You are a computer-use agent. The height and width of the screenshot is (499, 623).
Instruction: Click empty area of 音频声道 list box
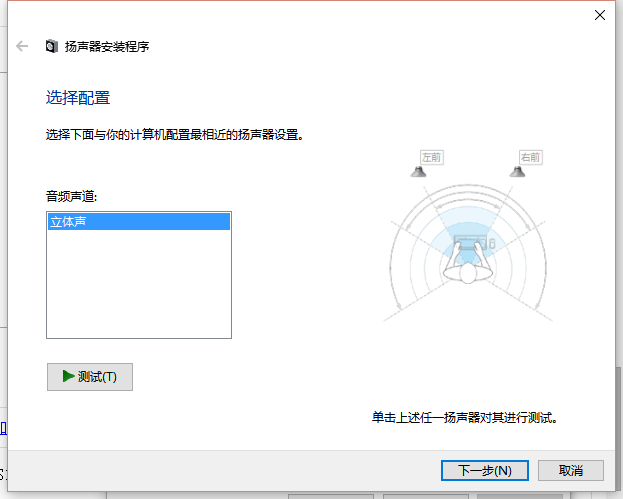point(139,284)
